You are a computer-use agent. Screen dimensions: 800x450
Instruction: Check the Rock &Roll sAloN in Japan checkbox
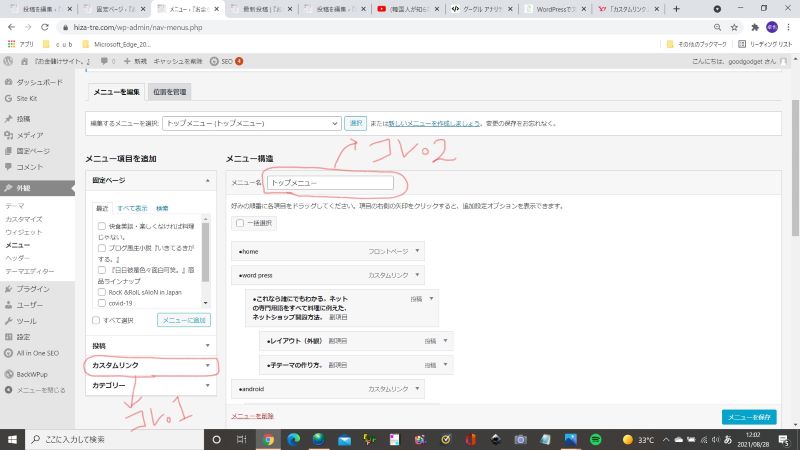102,292
